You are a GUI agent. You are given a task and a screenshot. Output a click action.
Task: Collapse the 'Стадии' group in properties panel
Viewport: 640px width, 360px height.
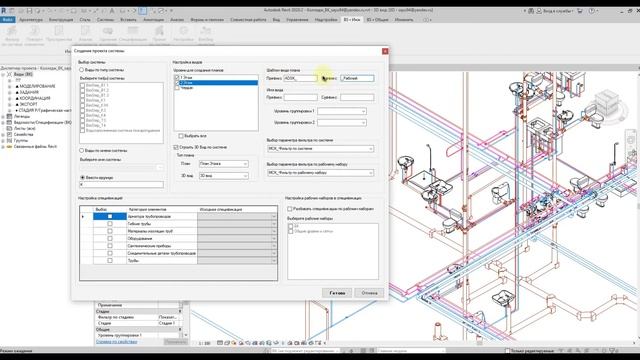click(180, 311)
